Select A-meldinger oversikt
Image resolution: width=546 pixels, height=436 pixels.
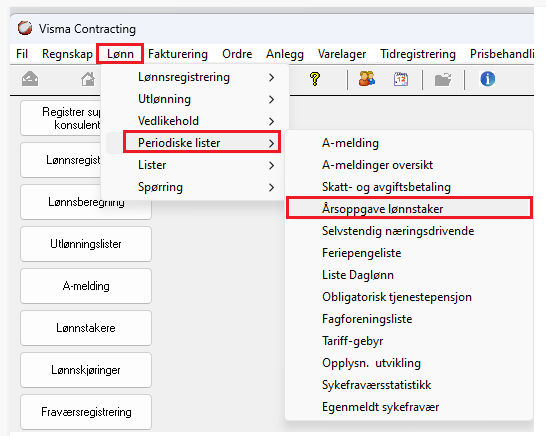coord(409,165)
